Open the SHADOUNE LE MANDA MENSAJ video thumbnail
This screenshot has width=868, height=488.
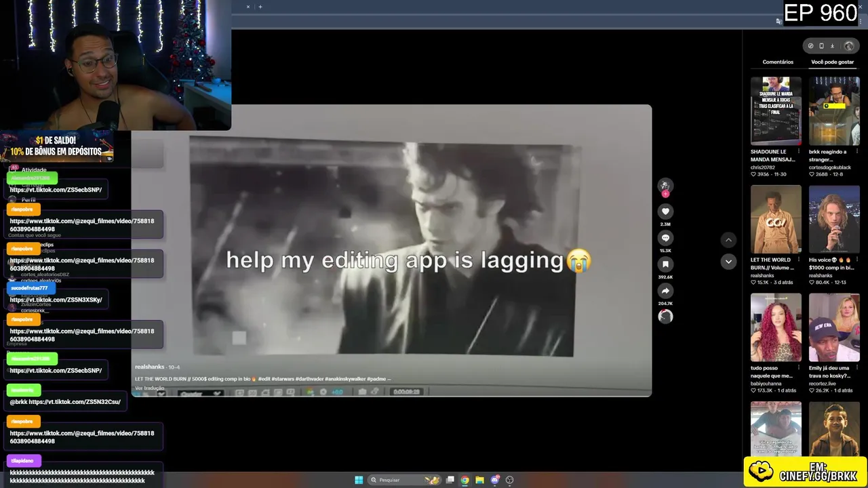pos(776,110)
